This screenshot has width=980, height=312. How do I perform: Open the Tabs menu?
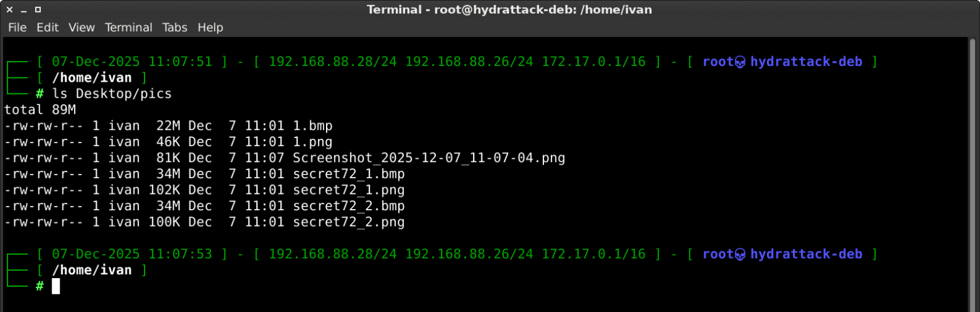point(175,28)
